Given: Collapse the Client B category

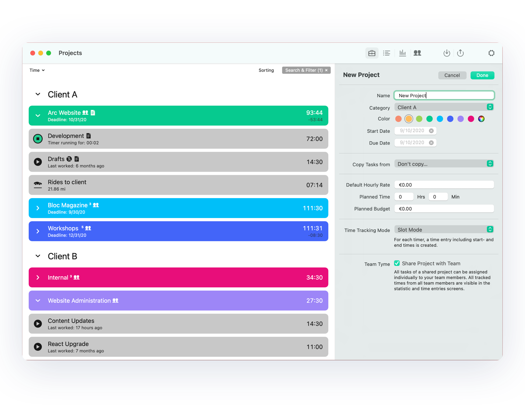Looking at the screenshot, I should click(x=38, y=256).
